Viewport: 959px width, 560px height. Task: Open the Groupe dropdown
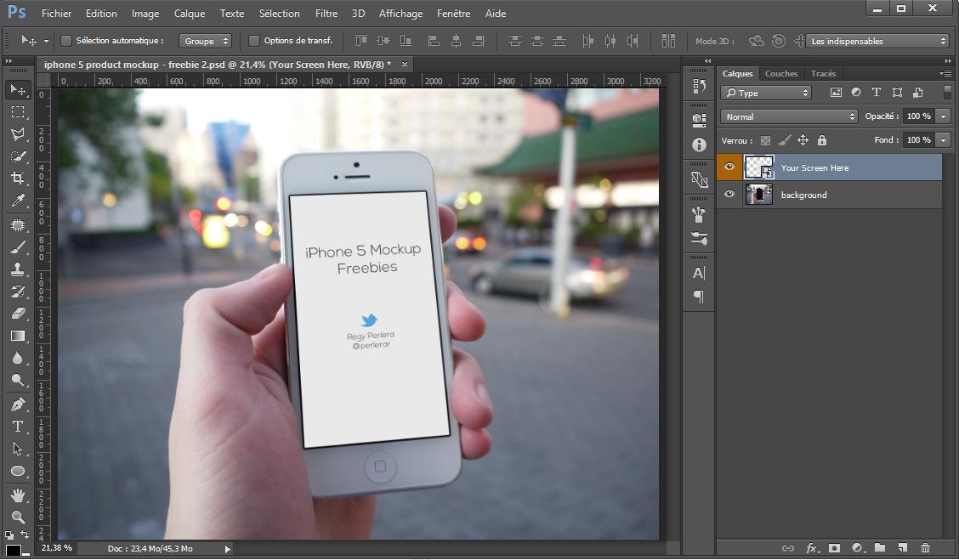pyautogui.click(x=206, y=41)
